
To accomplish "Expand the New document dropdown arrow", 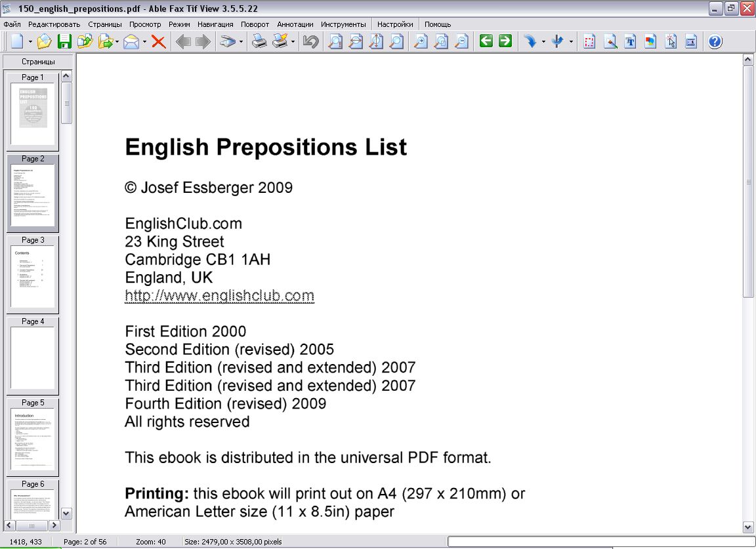I will click(x=30, y=42).
